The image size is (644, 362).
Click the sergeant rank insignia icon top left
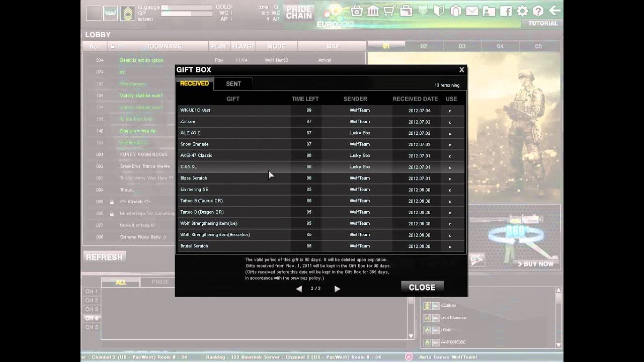128,13
